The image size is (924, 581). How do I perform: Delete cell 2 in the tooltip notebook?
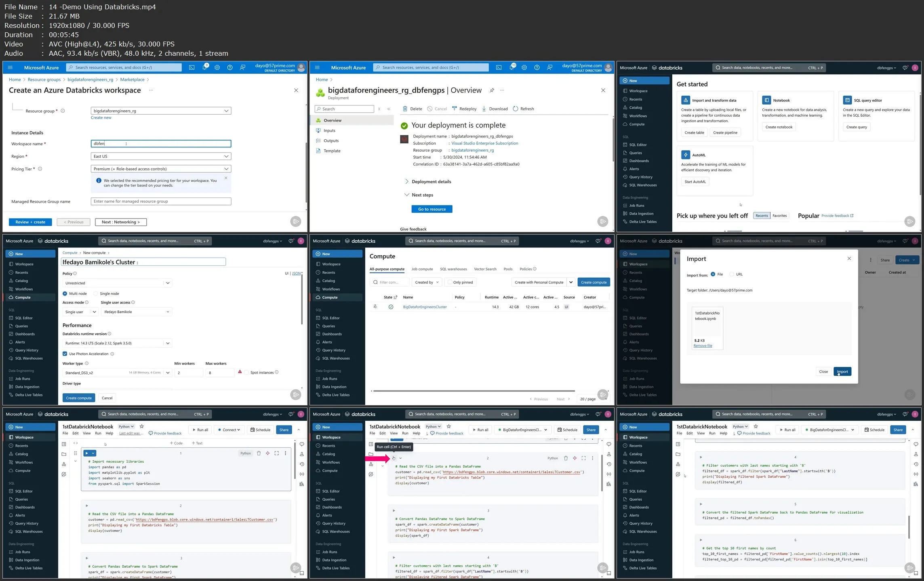(566, 458)
